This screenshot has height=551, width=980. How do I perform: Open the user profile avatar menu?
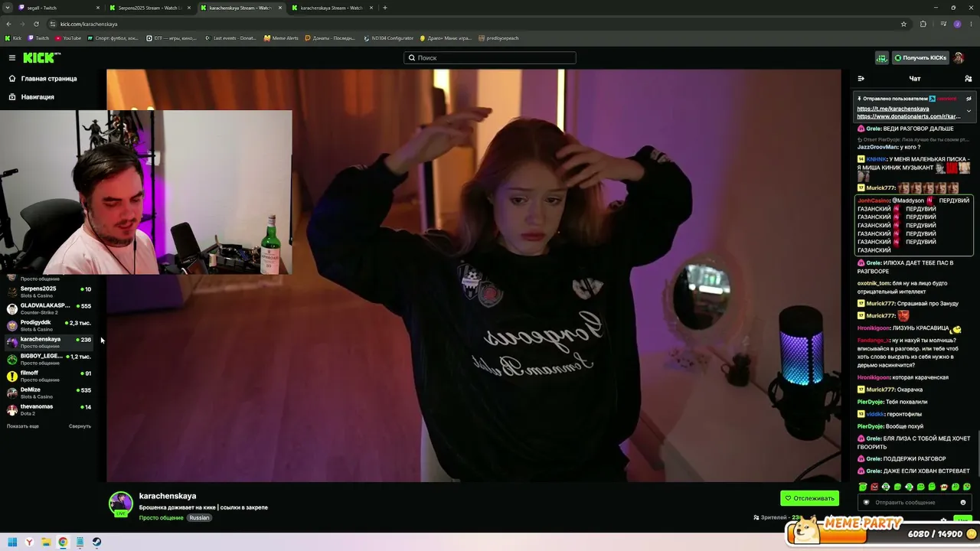(x=959, y=58)
